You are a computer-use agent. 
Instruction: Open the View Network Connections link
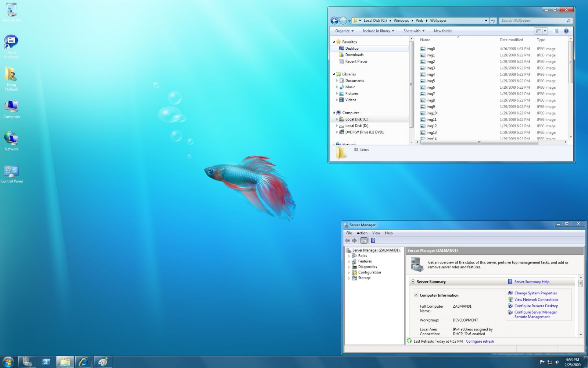coord(536,300)
